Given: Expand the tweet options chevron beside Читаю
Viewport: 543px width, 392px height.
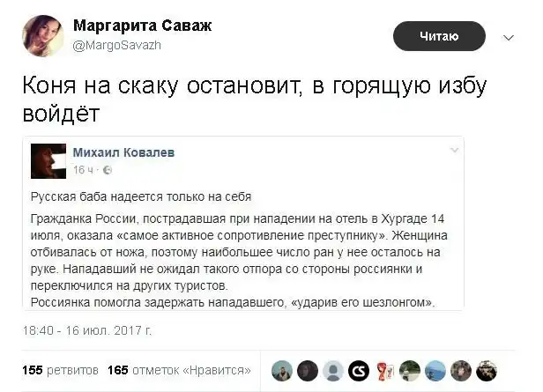Looking at the screenshot, I should tap(508, 38).
